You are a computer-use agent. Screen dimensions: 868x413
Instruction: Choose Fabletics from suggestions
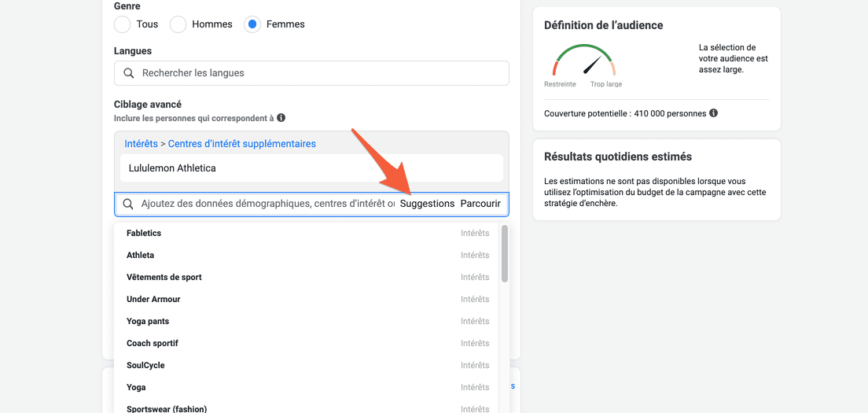307,233
